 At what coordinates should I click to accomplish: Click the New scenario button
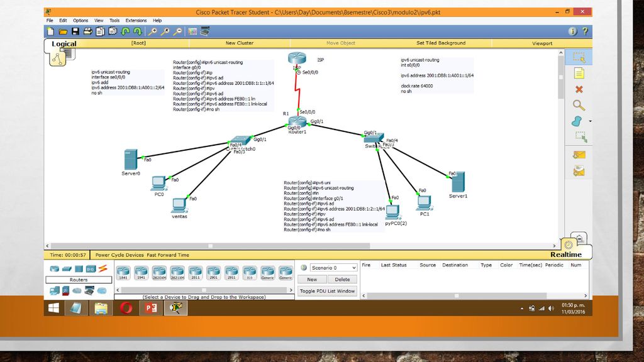(x=312, y=280)
